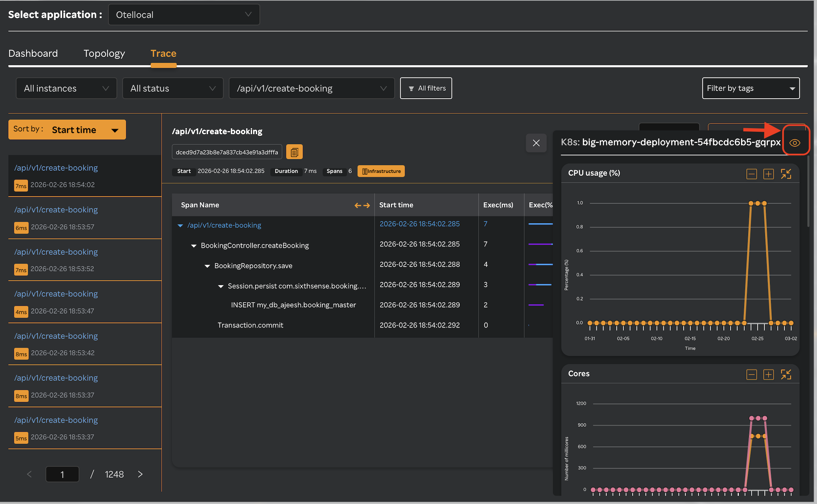Switch to the Topology tab

[104, 53]
